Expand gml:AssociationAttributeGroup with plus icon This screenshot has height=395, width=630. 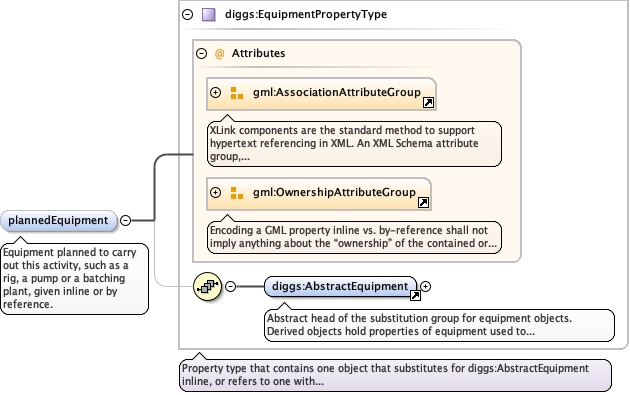[215, 92]
